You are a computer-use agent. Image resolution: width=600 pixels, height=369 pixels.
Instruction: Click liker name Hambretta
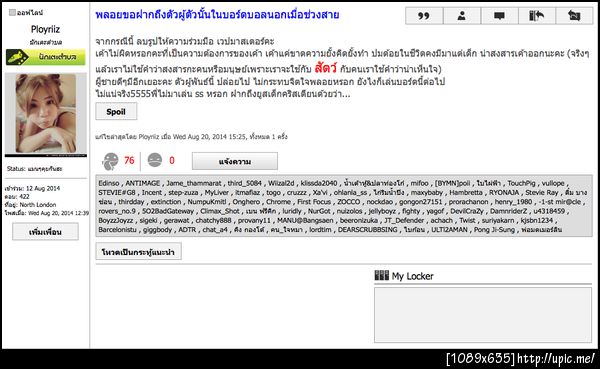(x=466, y=192)
